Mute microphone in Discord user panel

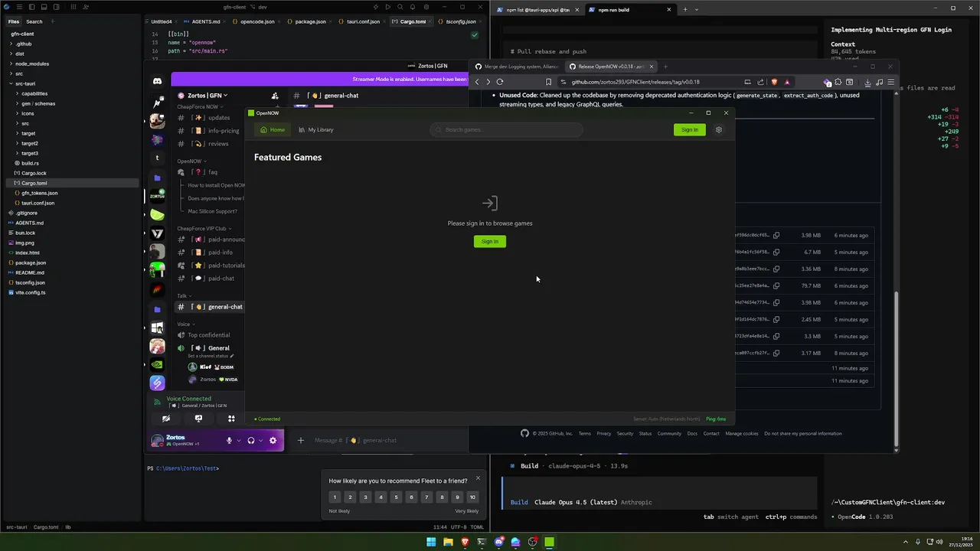(x=228, y=441)
